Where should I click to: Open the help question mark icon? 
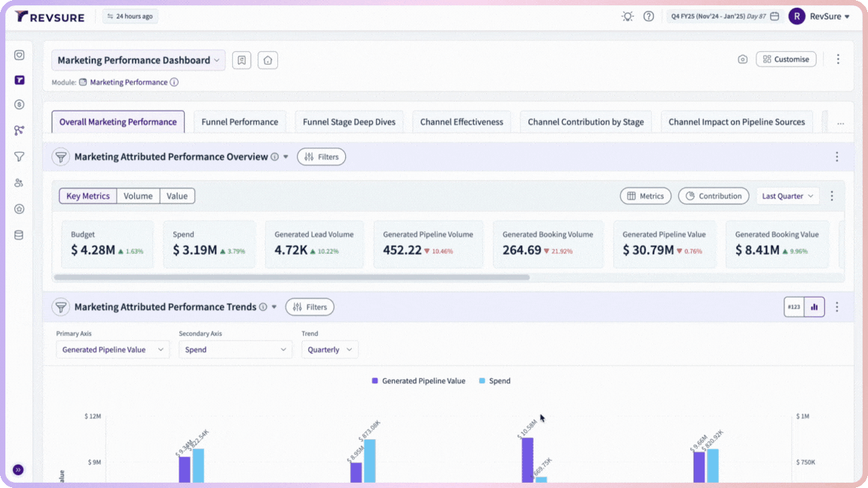coord(648,16)
